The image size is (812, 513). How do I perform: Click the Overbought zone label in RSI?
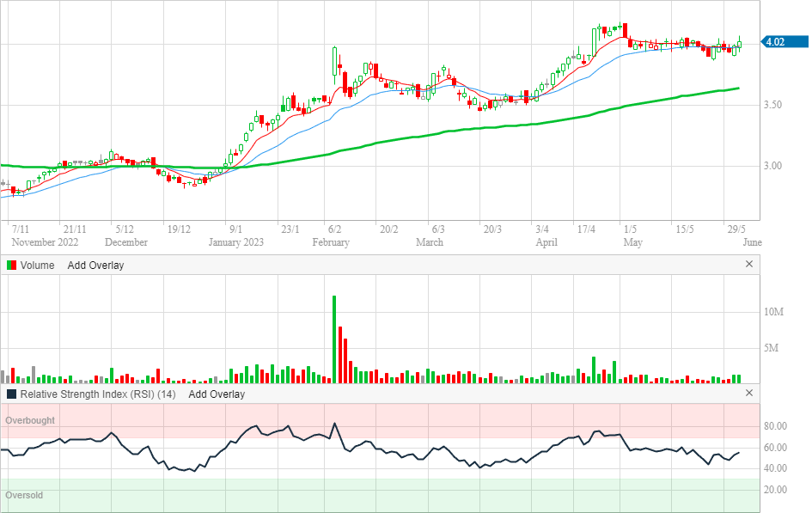tap(30, 420)
